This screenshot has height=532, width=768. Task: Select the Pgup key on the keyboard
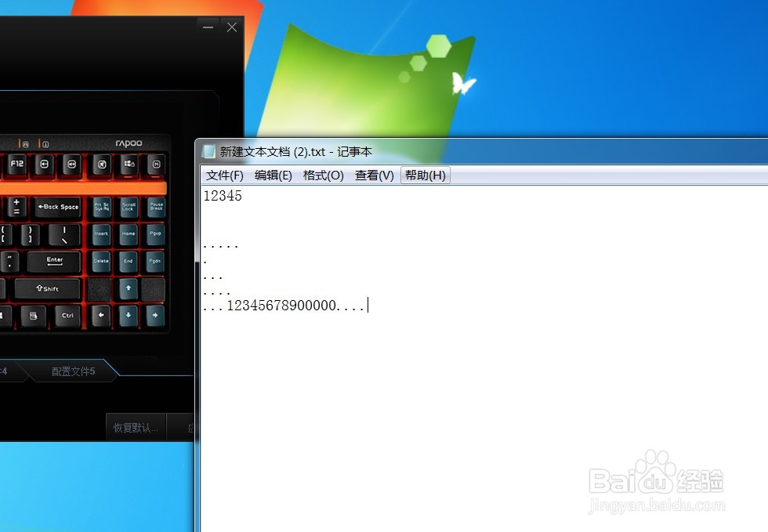pos(156,234)
